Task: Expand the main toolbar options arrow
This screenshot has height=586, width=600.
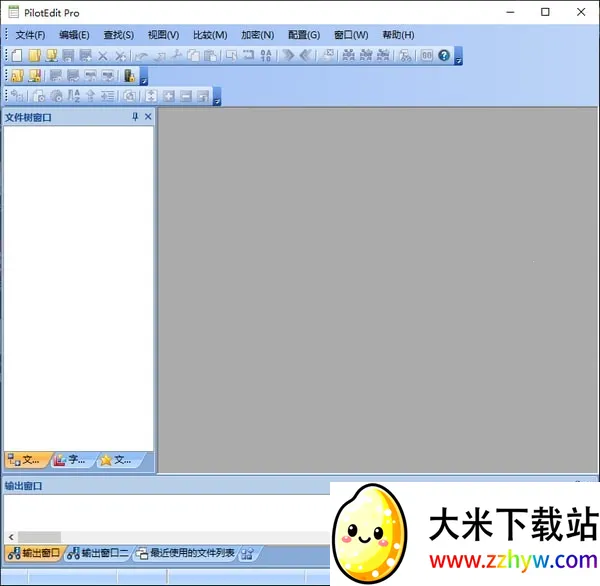Action: (x=458, y=56)
